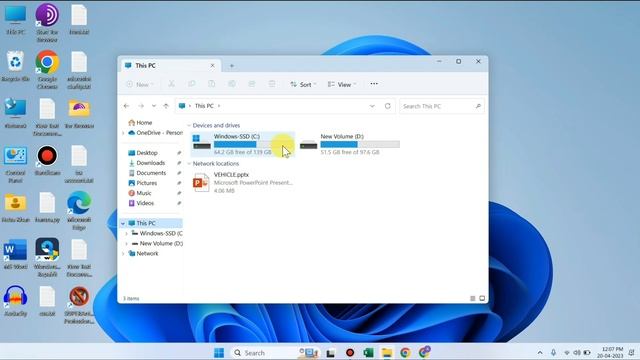This screenshot has width=640, height=360.
Task: Expand the Network tree node
Action: point(124,253)
